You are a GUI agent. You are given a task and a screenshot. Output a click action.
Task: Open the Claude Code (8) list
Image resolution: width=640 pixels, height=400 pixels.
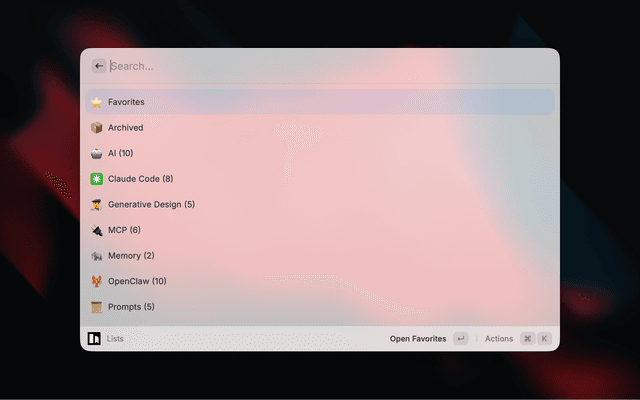coord(320,179)
